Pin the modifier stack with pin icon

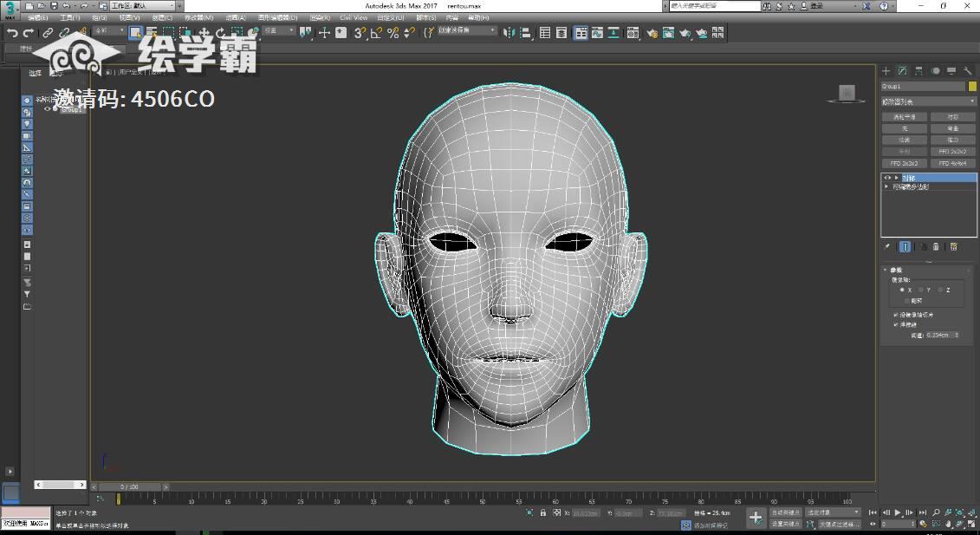point(887,247)
